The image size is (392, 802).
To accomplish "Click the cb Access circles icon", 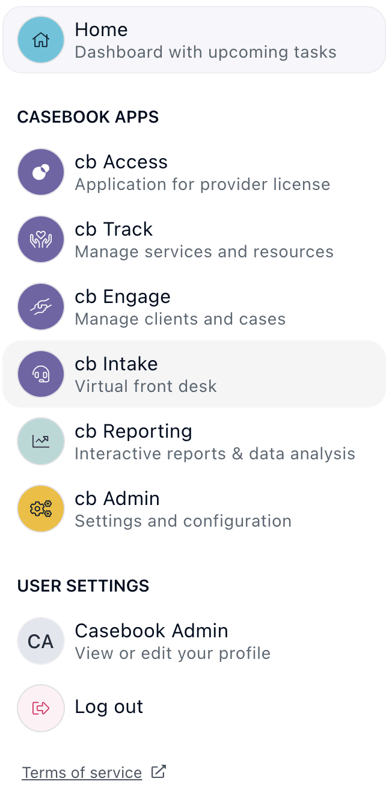I will tap(40, 172).
